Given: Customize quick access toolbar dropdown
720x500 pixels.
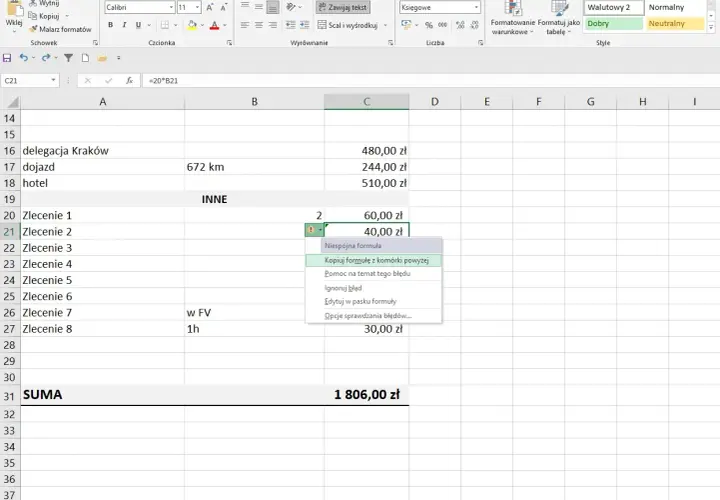Looking at the screenshot, I should click(118, 58).
